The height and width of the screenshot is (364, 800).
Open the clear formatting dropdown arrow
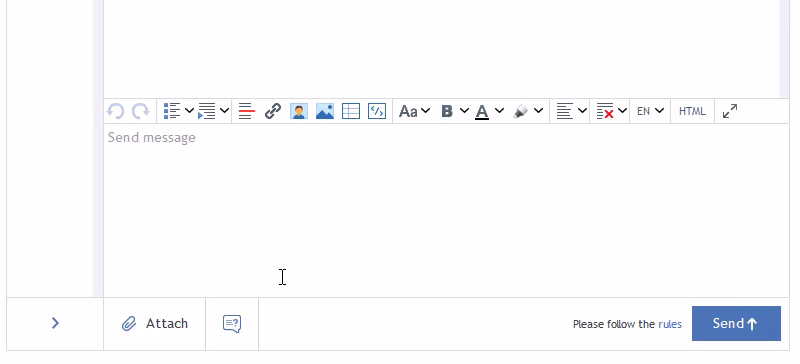[x=622, y=110]
